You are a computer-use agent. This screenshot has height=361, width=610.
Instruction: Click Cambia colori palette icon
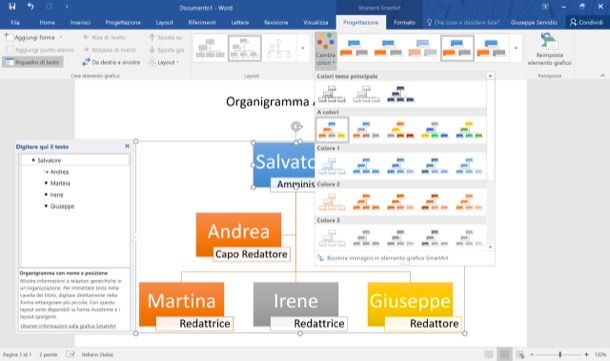point(326,42)
